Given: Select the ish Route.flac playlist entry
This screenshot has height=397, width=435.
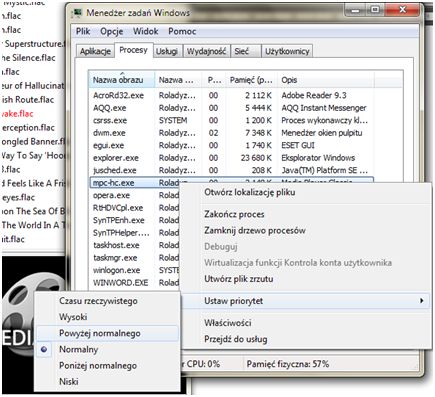Looking at the screenshot, I should pyautogui.click(x=27, y=100).
